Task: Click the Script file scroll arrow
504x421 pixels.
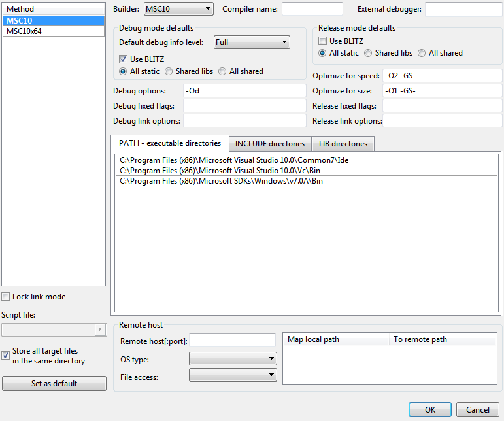Action: click(100, 329)
